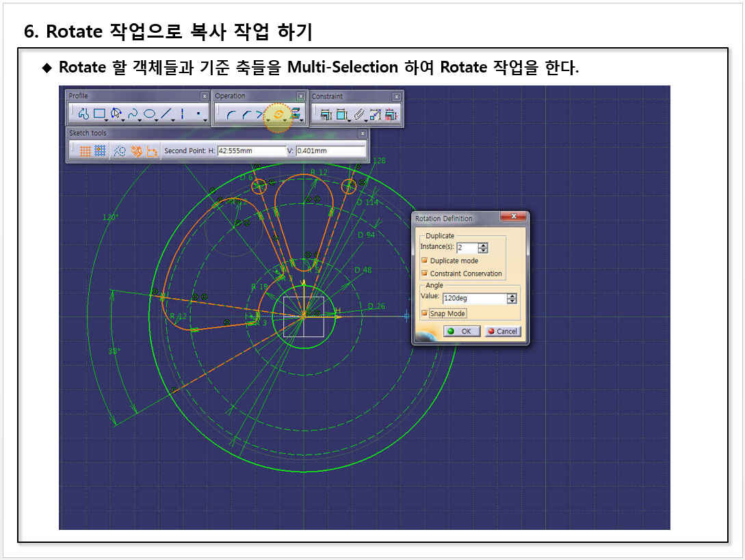Screen dimensions: 745x560
Task: Toggle the Snap Mode checkbox
Action: [x=425, y=313]
